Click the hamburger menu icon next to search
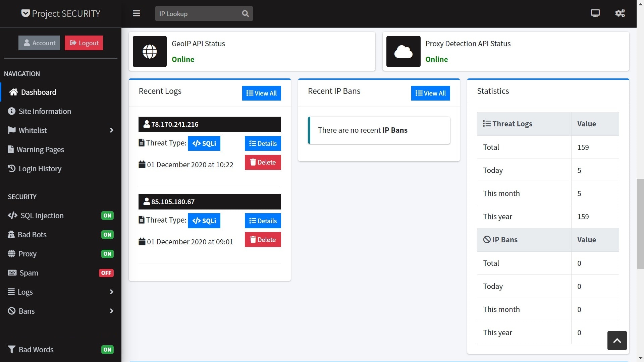 click(x=137, y=13)
